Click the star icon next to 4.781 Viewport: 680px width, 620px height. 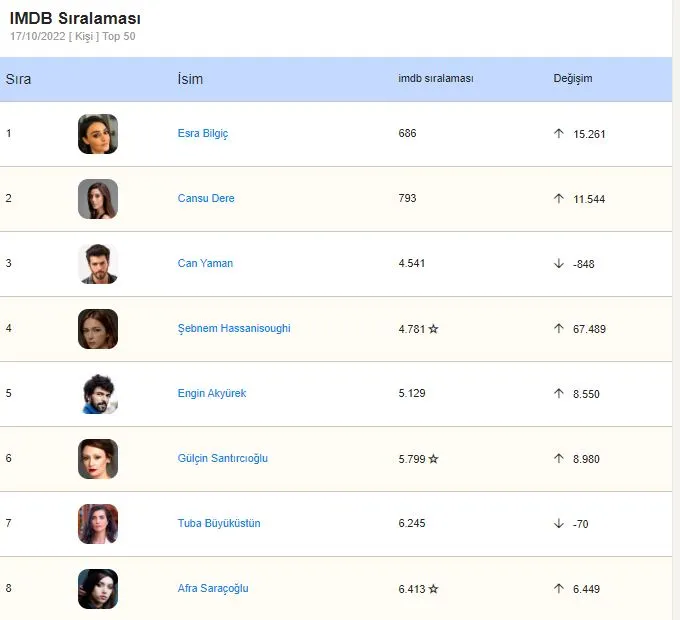[433, 329]
